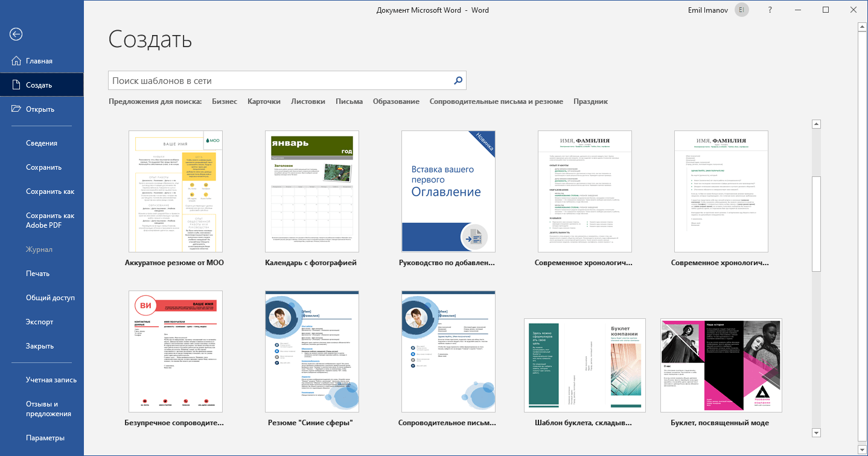Select the Резюме "Синие сферы" template

tap(312, 352)
